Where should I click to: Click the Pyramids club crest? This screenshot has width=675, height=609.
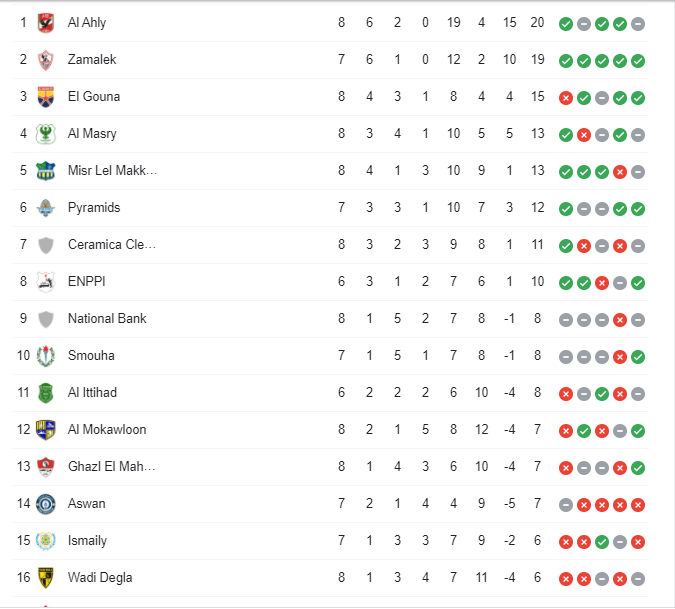pos(45,208)
